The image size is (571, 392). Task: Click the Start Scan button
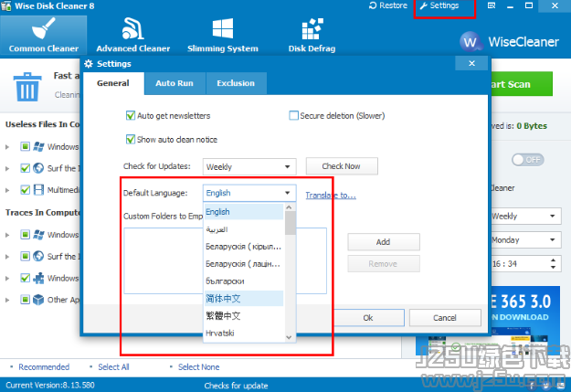[521, 84]
